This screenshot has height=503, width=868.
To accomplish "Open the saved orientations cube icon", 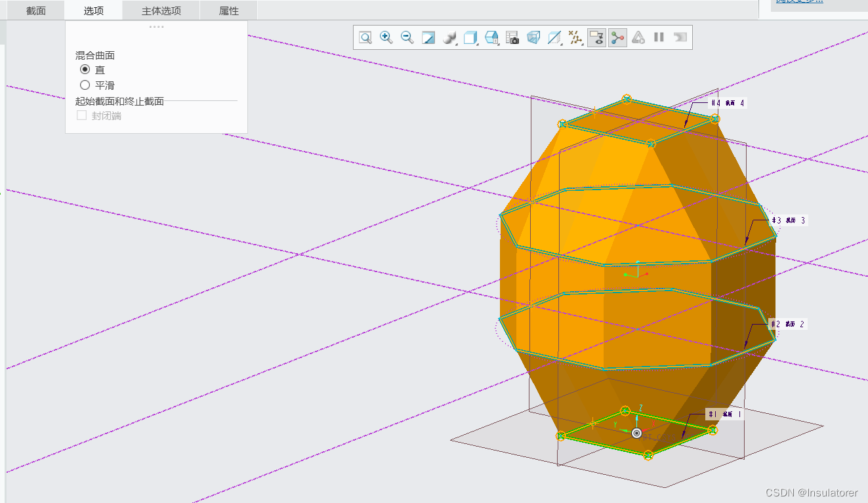I will (x=470, y=38).
